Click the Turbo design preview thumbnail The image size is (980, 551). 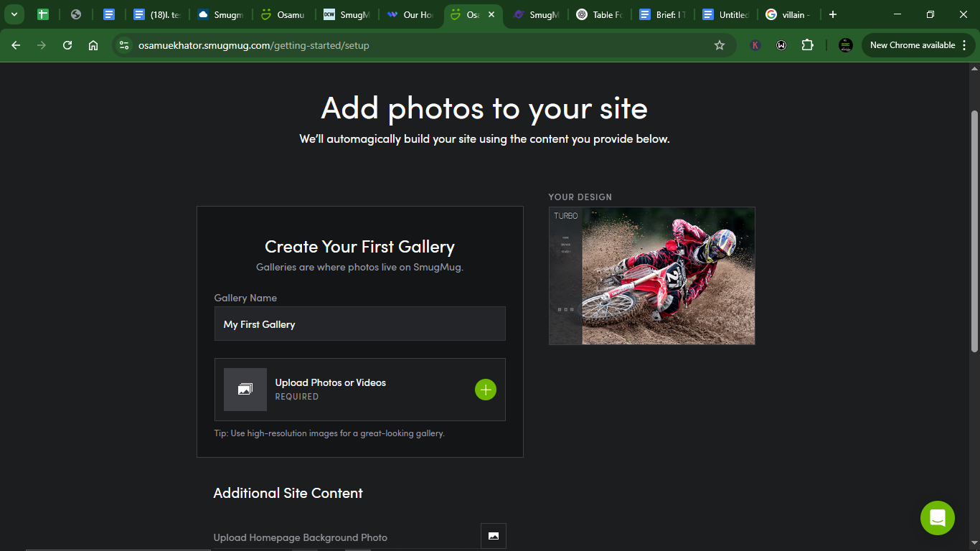[x=652, y=275]
